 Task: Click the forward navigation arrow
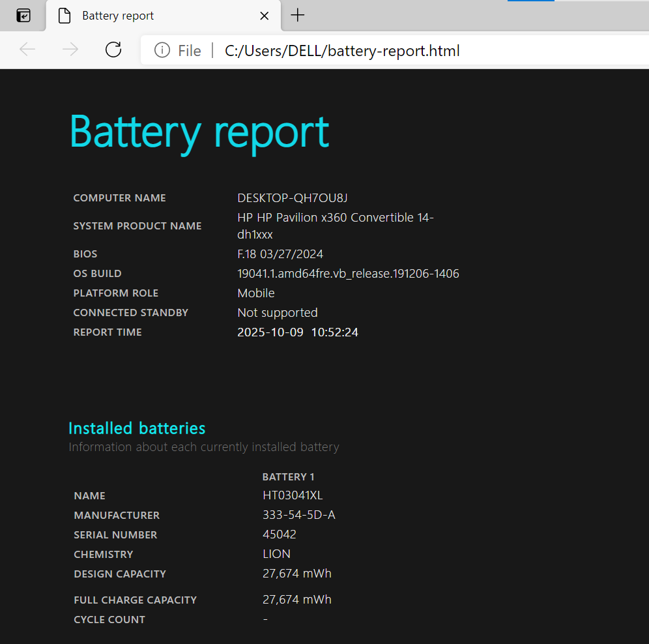click(70, 50)
